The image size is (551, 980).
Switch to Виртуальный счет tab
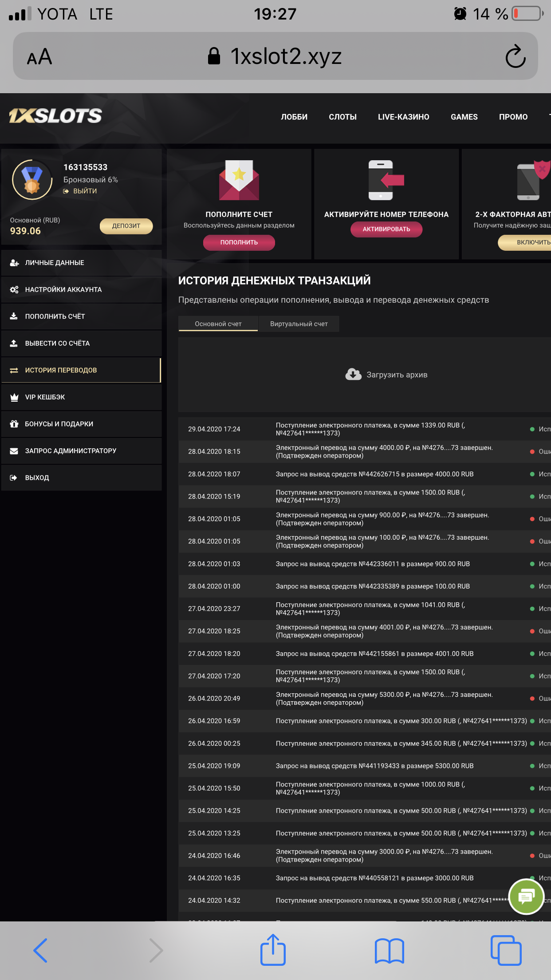299,324
